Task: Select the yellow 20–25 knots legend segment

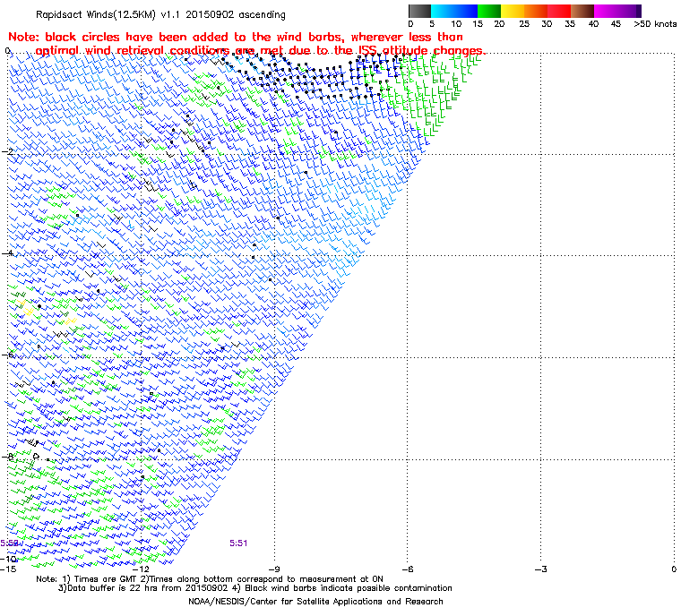Action: (x=513, y=11)
